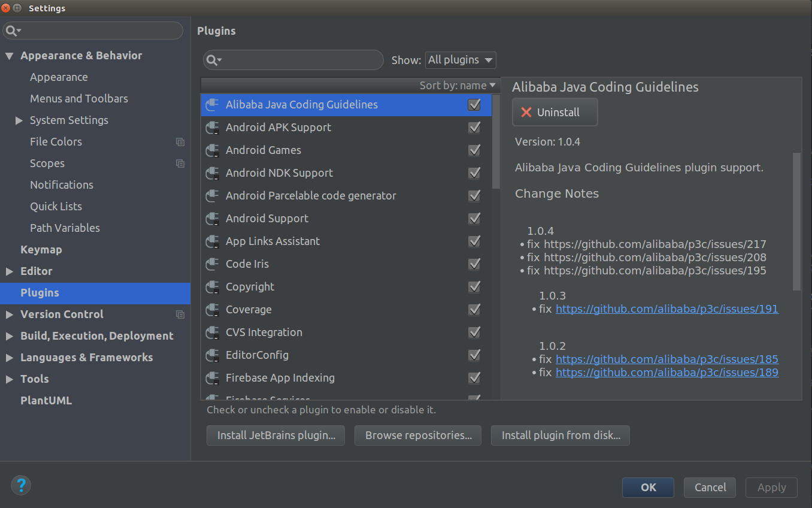
Task: Open the Sort by name dropdown
Action: click(x=458, y=86)
